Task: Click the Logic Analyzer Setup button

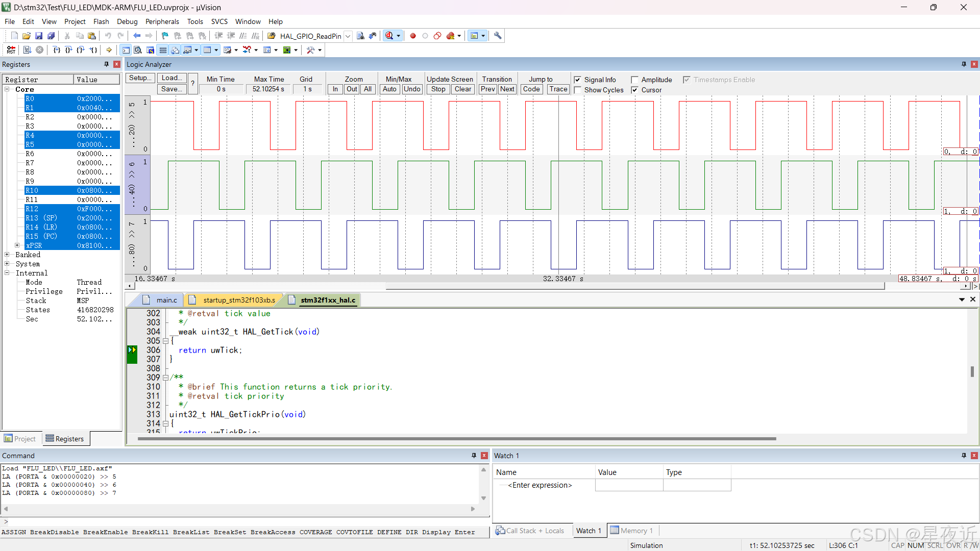Action: pos(140,78)
